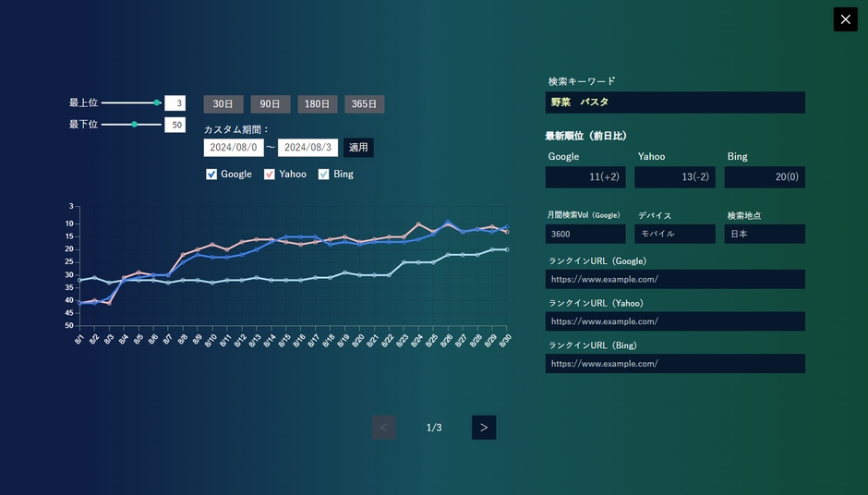Open the custom period start date field

coord(234,147)
